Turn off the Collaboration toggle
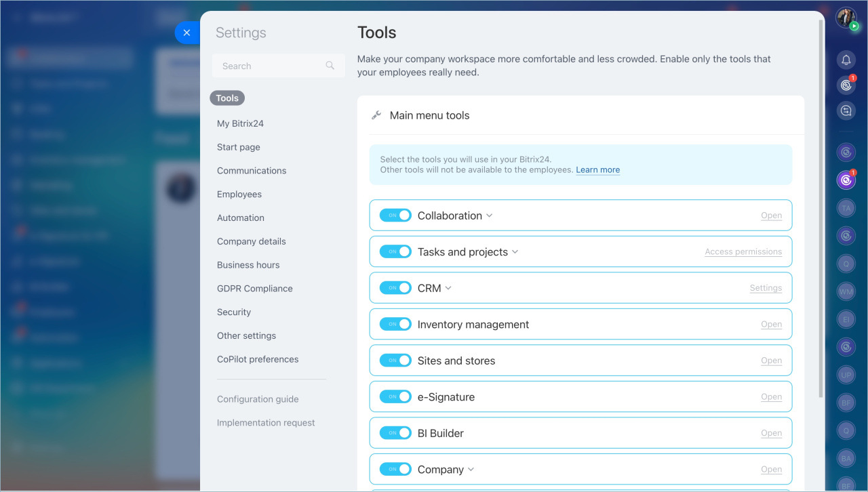Image resolution: width=868 pixels, height=492 pixels. coord(395,216)
